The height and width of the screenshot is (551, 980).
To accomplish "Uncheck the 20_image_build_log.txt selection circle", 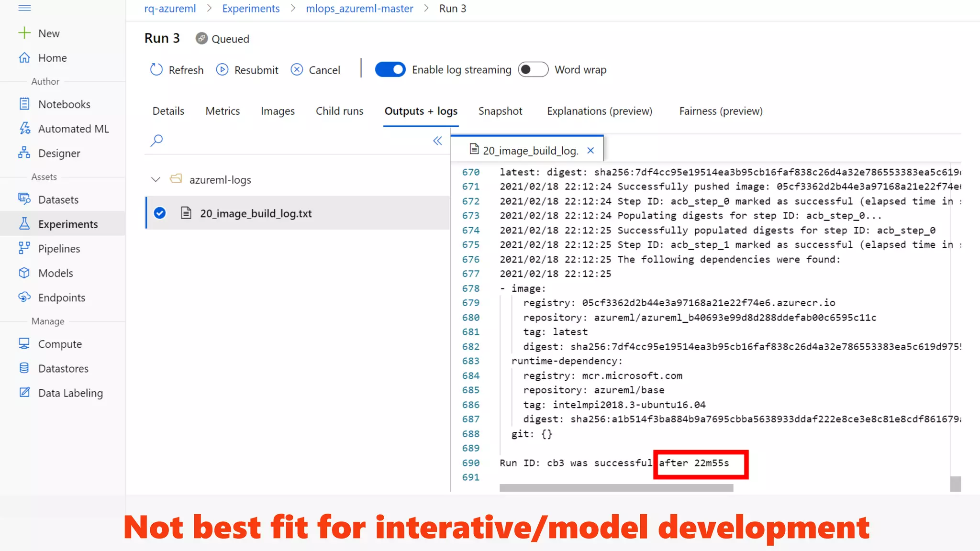I will pyautogui.click(x=160, y=213).
